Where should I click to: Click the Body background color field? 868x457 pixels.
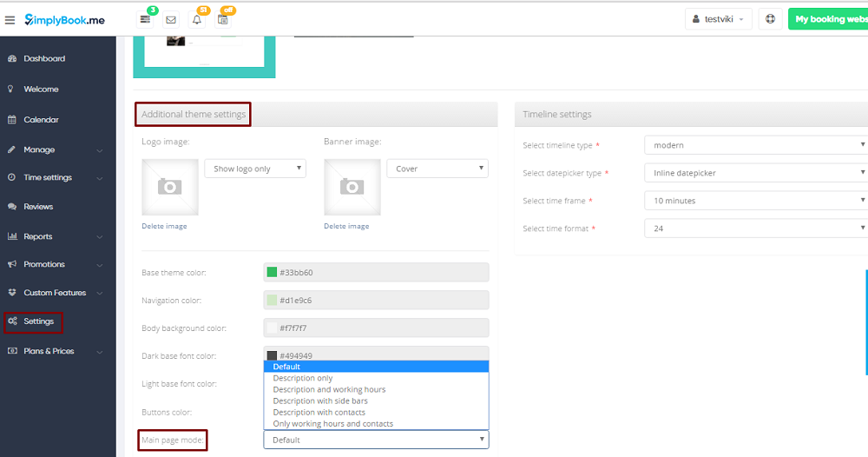[376, 328]
